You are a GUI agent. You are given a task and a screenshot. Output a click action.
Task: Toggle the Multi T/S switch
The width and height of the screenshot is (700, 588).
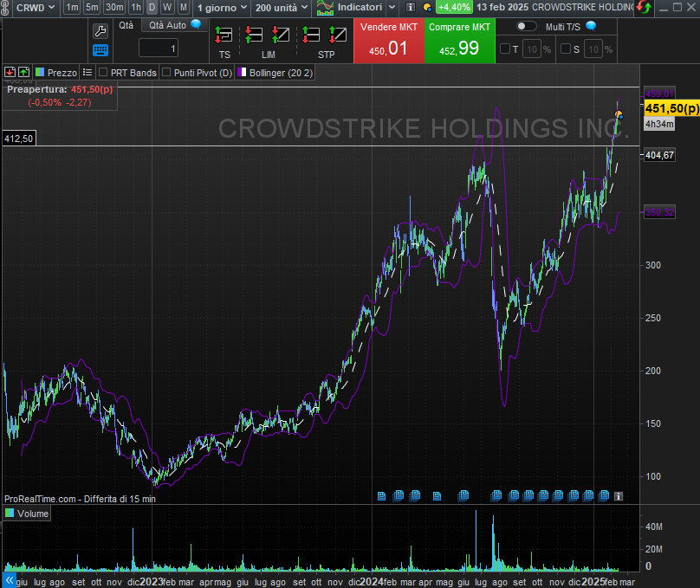point(526,27)
